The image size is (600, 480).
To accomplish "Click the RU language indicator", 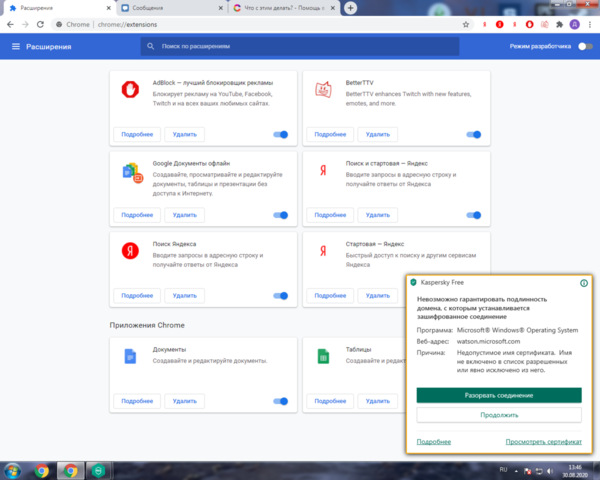I will tap(503, 470).
